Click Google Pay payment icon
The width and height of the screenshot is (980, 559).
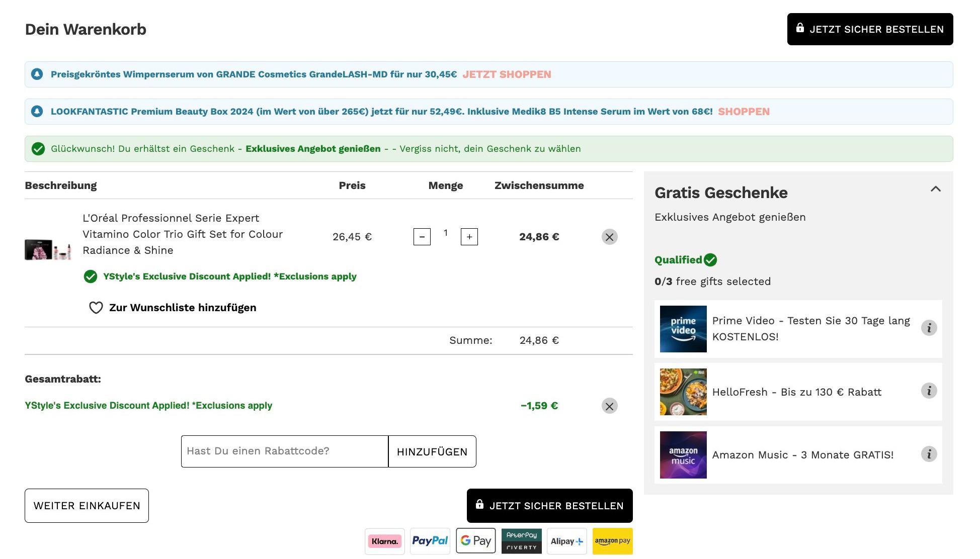pyautogui.click(x=476, y=541)
